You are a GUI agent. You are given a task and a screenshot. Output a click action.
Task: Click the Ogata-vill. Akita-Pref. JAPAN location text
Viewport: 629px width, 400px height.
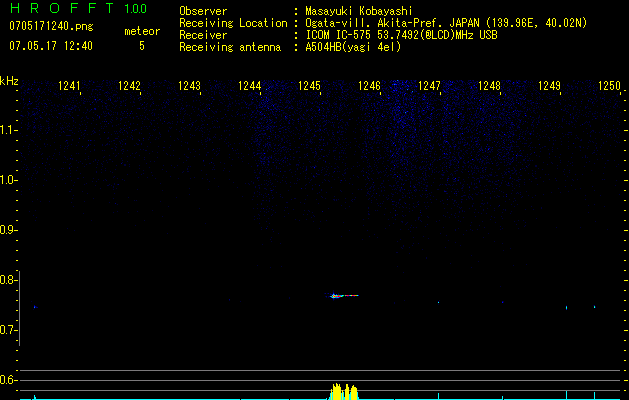446,23
